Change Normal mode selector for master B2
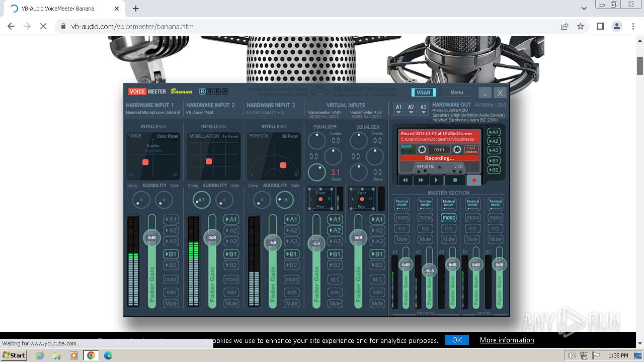 [496, 204]
